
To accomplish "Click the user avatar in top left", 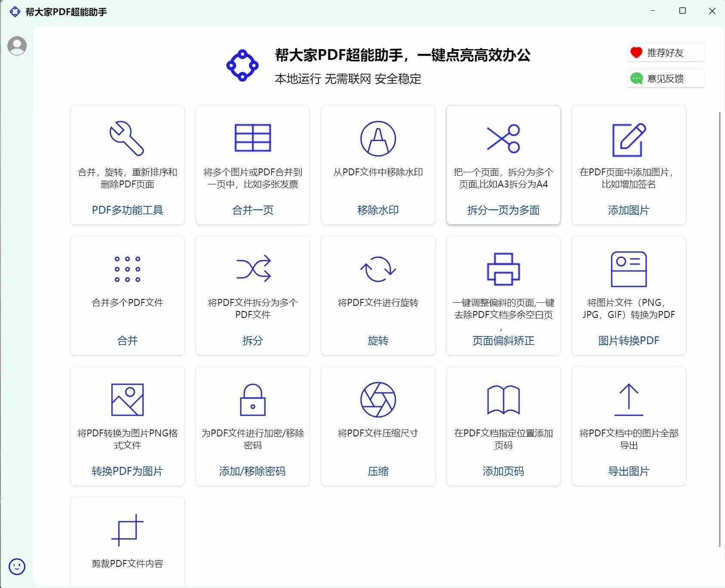I will (x=17, y=45).
